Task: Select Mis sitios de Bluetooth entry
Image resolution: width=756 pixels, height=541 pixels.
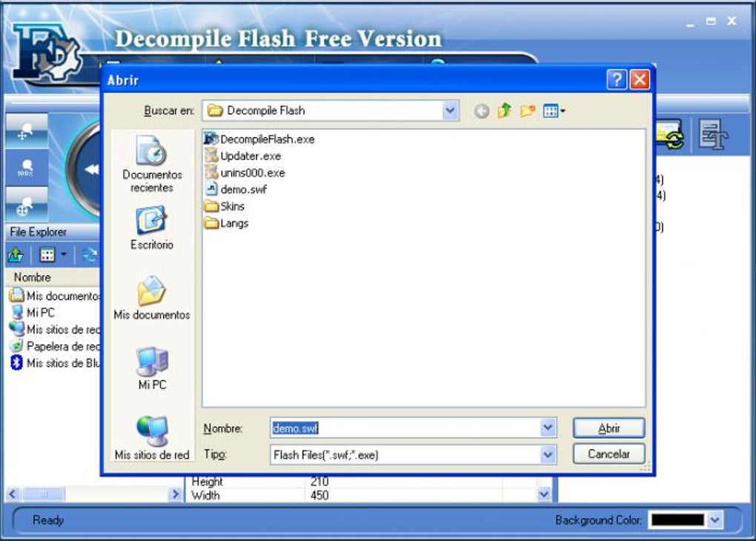Action: (55, 363)
